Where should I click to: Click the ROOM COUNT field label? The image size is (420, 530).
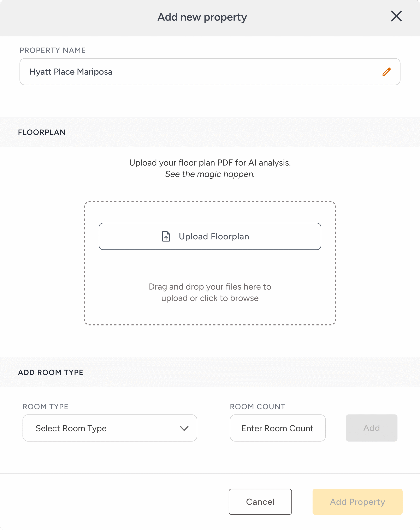click(x=258, y=407)
